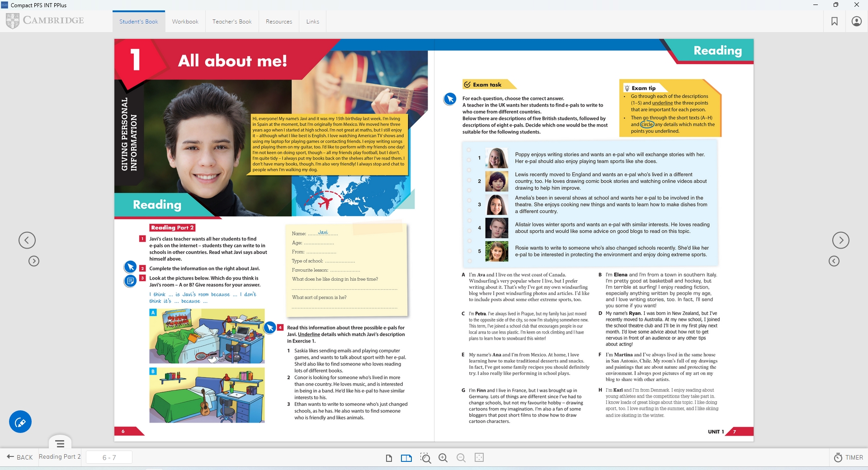Image resolution: width=868 pixels, height=470 pixels.
Task: Click the zoom in magnifier icon
Action: [443, 458]
